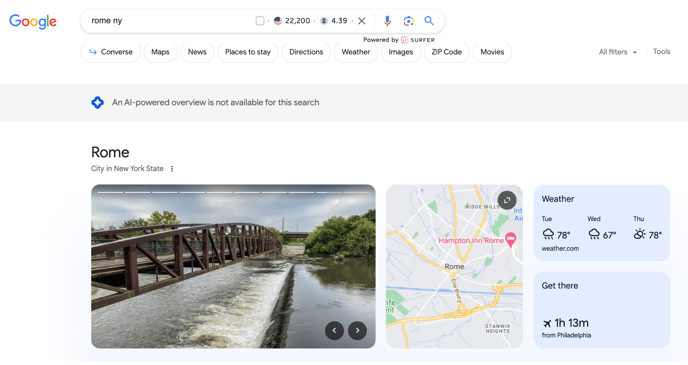This screenshot has width=688, height=365.
Task: Switch to the News tab
Action: point(197,52)
